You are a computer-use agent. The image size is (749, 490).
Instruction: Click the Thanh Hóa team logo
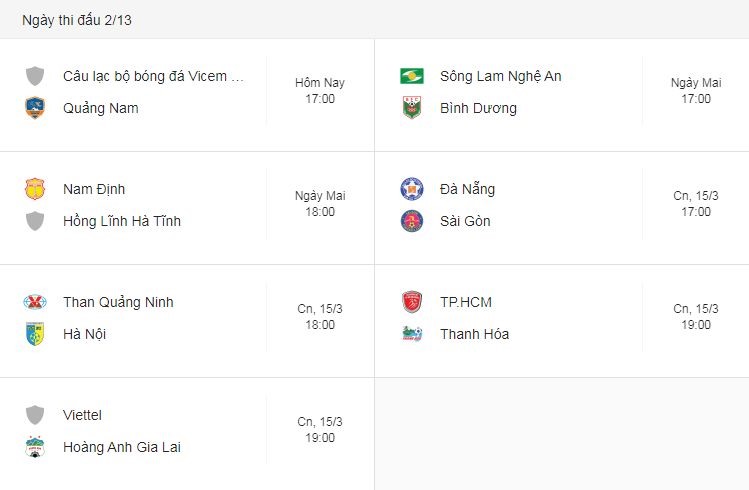412,334
